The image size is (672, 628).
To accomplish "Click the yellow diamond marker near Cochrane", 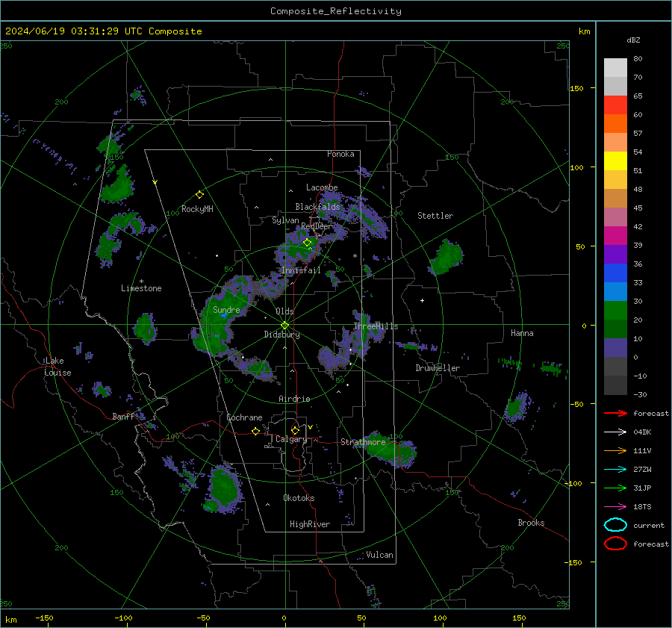I will (256, 431).
